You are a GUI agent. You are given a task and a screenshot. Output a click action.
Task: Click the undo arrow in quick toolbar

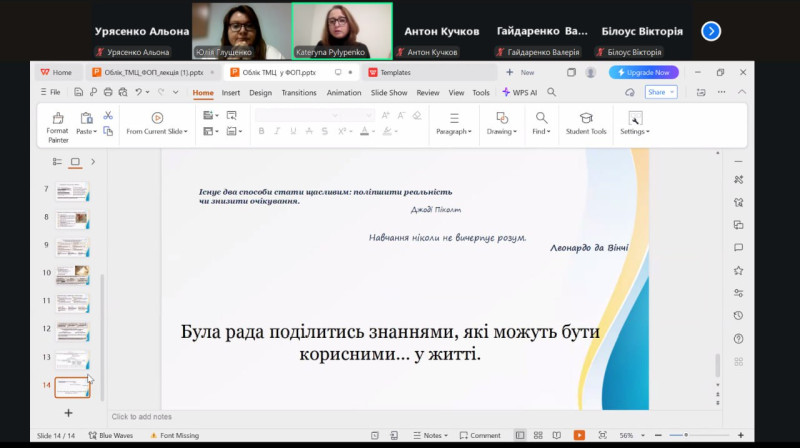pos(138,92)
